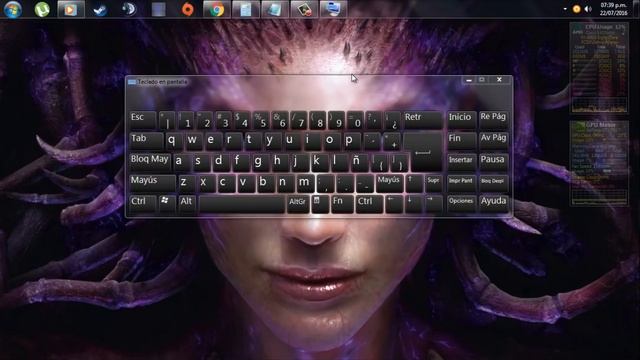This screenshot has height=360, width=640.
Task: Click the Fin key
Action: click(x=462, y=140)
